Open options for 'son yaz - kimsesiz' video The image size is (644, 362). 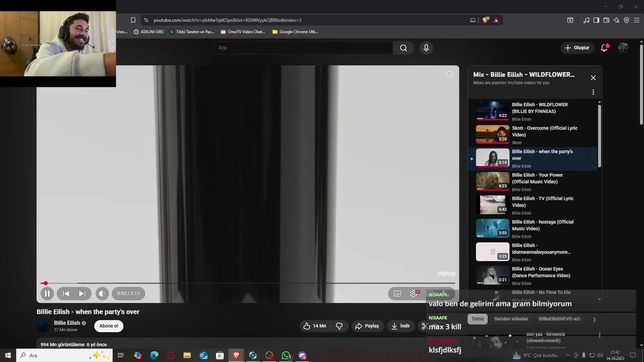point(599,335)
